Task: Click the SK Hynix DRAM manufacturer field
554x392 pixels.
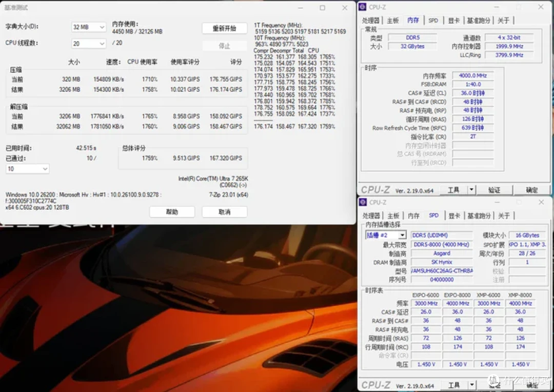Action: point(442,262)
